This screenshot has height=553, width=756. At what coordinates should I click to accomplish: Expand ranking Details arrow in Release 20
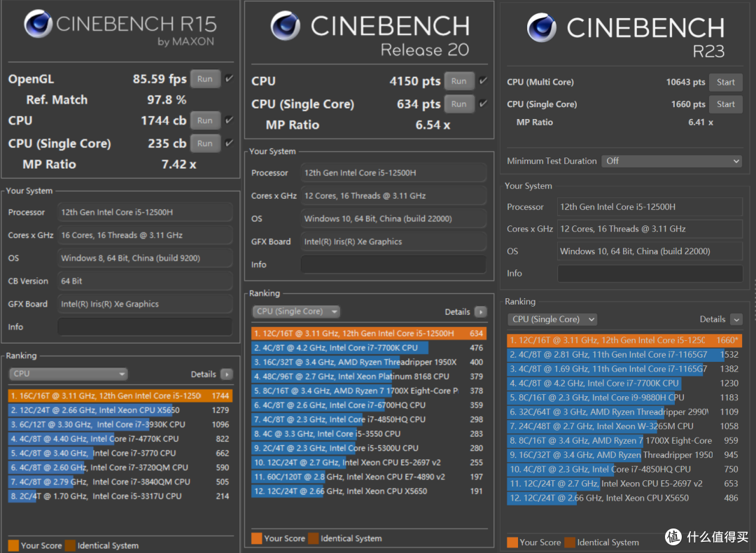click(481, 312)
